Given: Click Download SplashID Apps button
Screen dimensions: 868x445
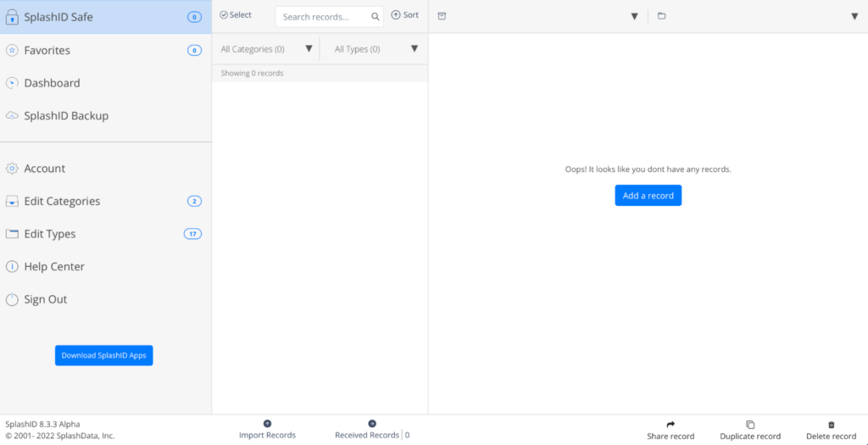Looking at the screenshot, I should coord(104,355).
